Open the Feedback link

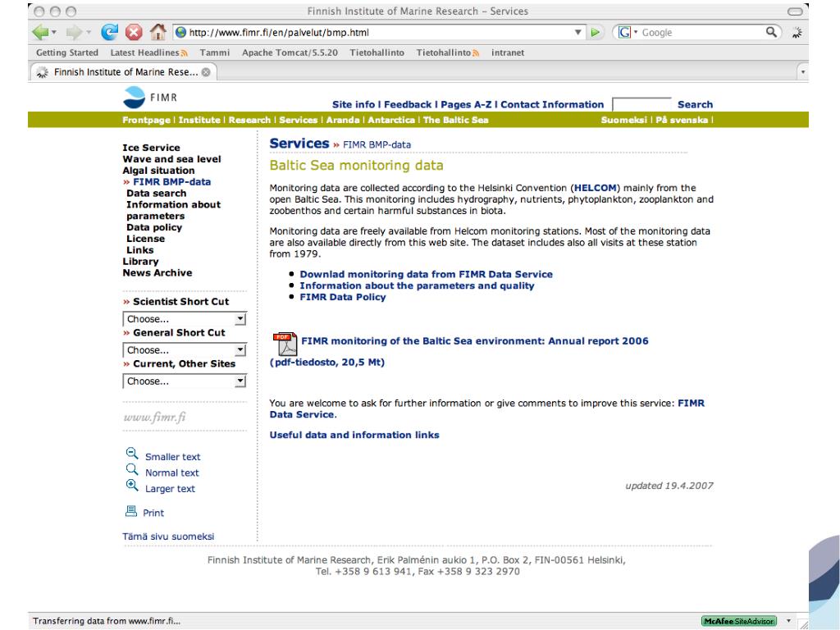coord(408,104)
